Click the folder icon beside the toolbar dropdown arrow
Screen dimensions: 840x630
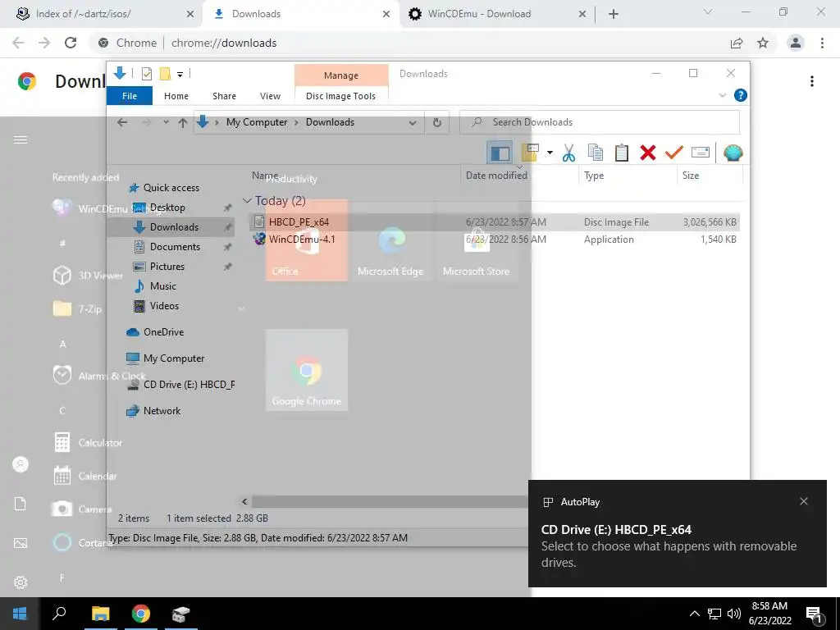click(530, 153)
